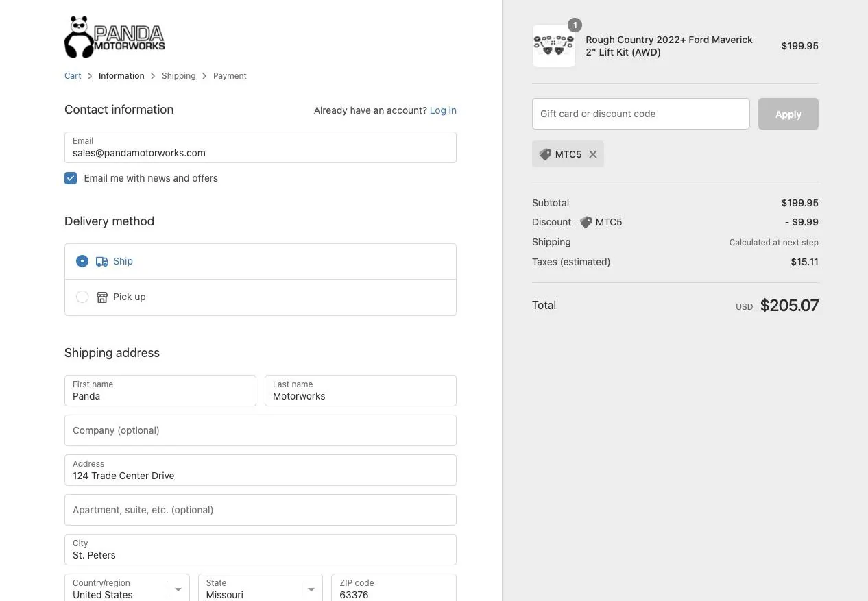
Task: Click the tag icon in MTC5 chip
Action: pos(546,154)
